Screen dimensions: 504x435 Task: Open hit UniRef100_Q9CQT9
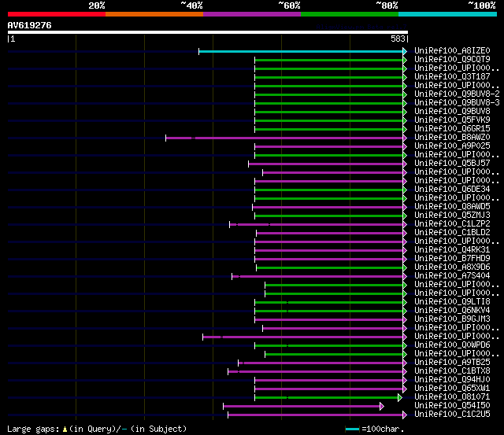452,60
